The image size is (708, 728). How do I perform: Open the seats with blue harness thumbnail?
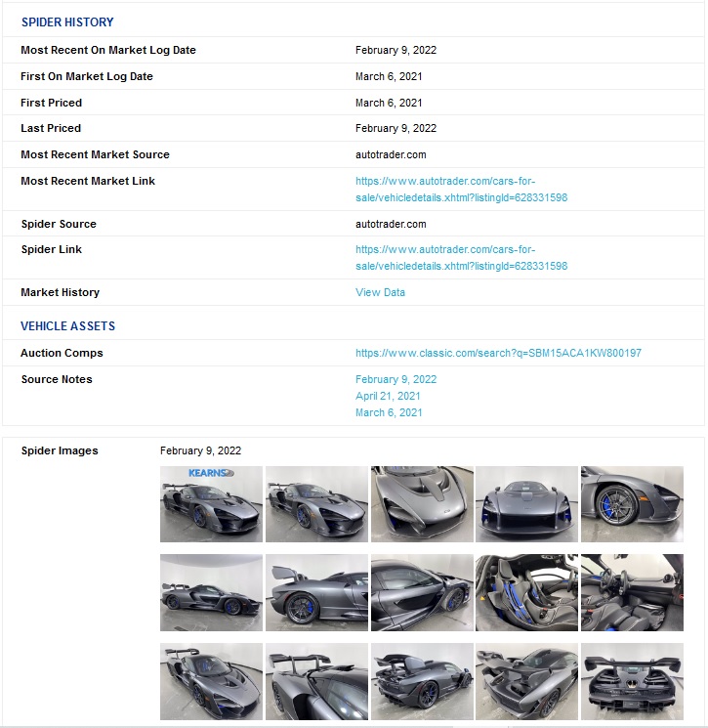(526, 592)
